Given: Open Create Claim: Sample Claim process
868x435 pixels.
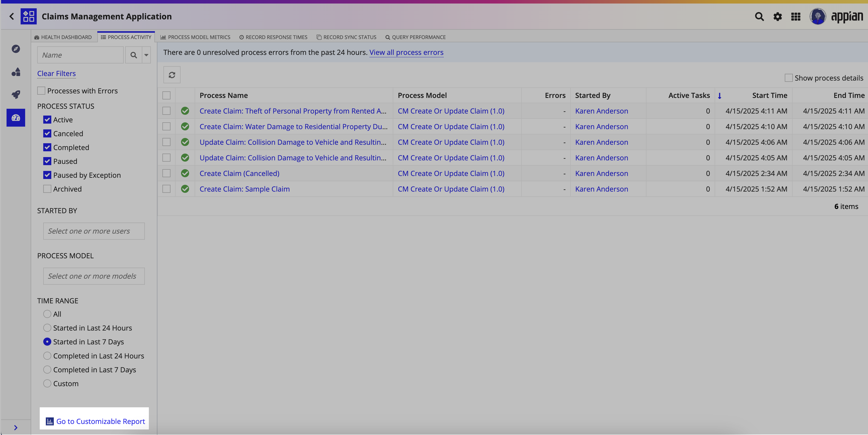Looking at the screenshot, I should [x=245, y=189].
